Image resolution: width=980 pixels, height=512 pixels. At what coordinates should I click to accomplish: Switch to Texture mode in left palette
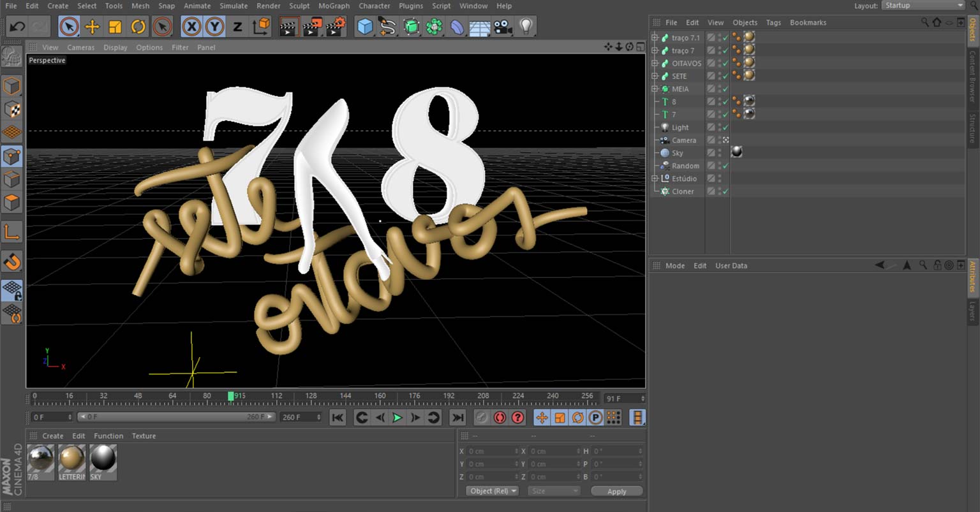[x=11, y=109]
